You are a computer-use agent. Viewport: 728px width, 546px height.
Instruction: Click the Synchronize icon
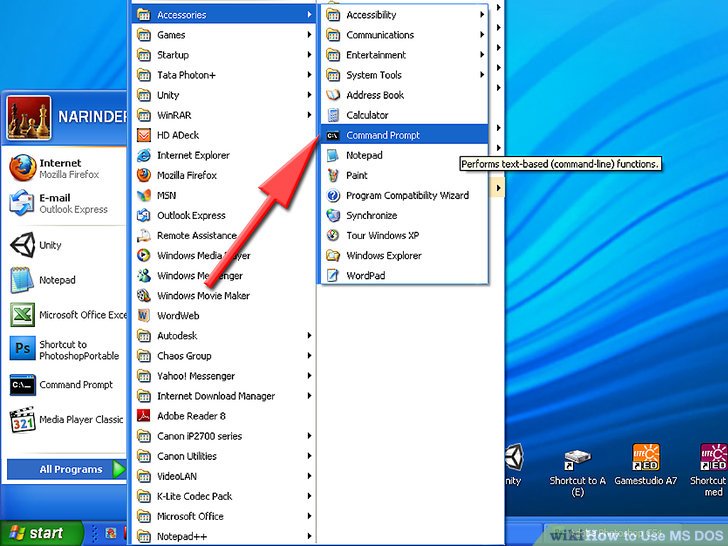[x=333, y=215]
